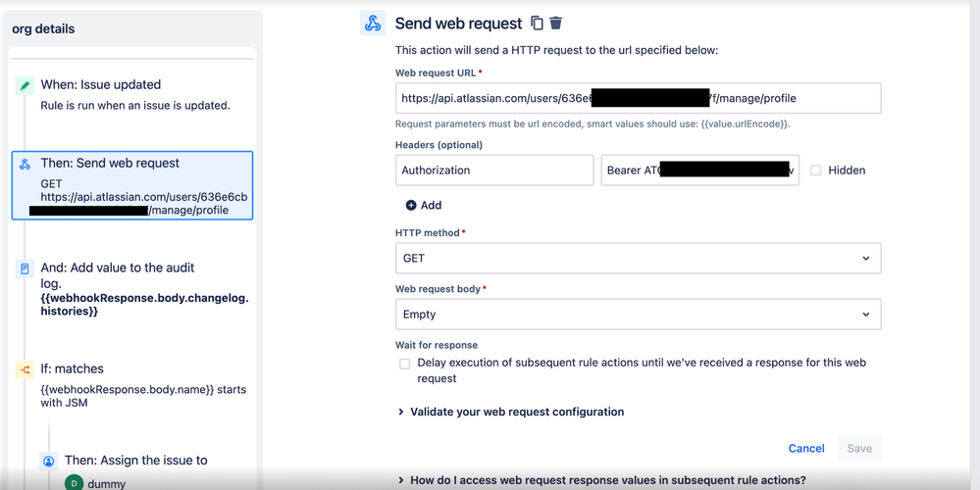980x490 pixels.
Task: Expand Validate your web request configuration
Action: pyautogui.click(x=511, y=412)
